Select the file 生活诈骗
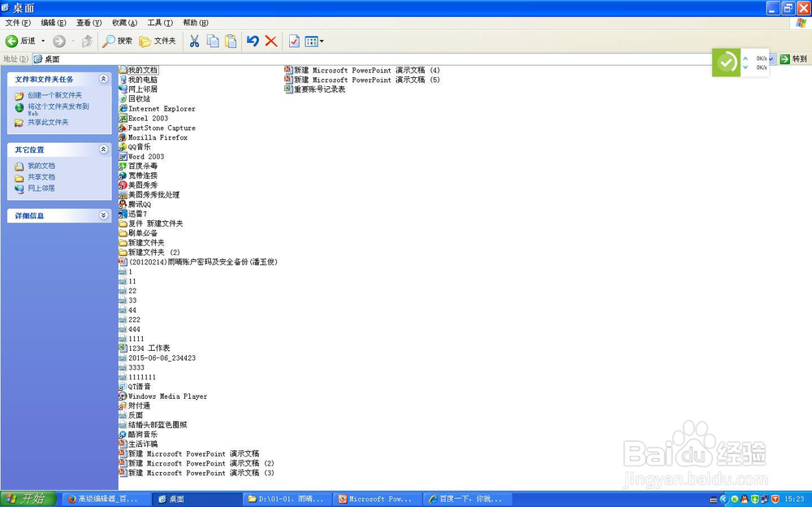Image resolution: width=812 pixels, height=507 pixels. pyautogui.click(x=138, y=444)
